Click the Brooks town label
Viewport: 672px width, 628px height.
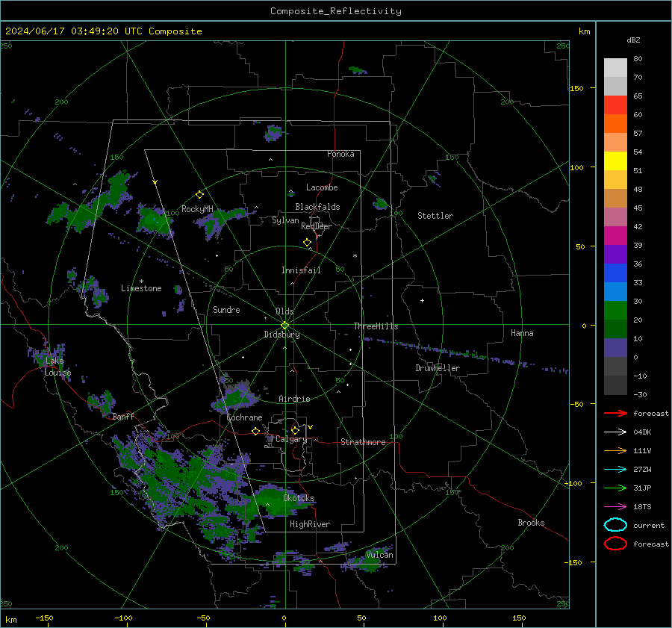pyautogui.click(x=531, y=523)
